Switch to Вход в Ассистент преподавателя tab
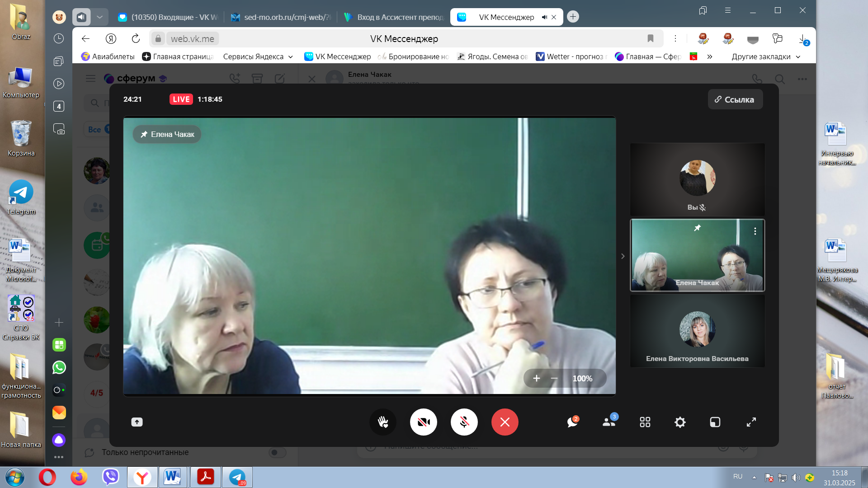 394,17
